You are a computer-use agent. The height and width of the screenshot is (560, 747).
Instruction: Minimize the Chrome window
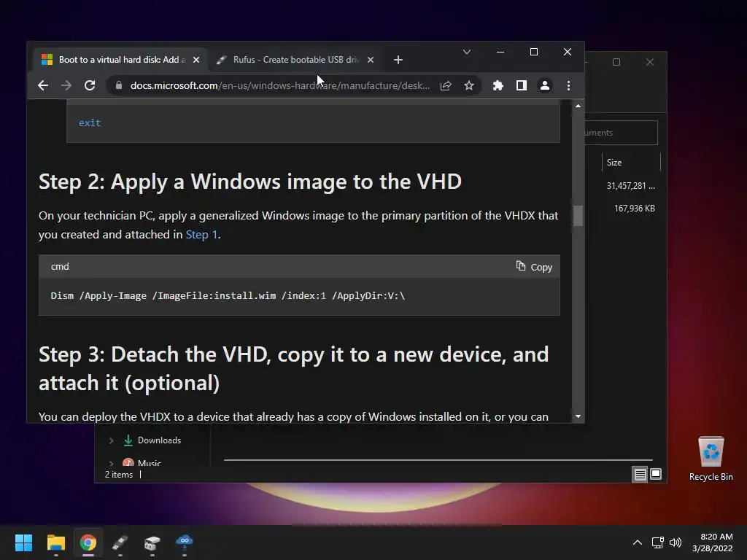coord(500,52)
